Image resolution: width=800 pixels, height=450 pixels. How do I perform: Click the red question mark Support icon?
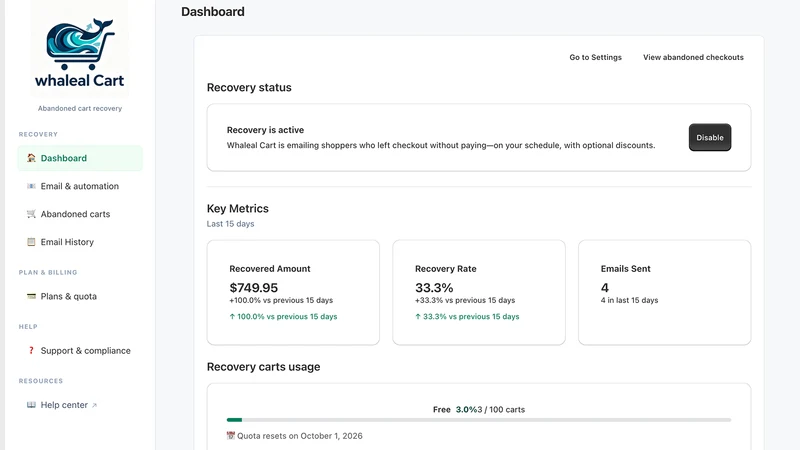pyautogui.click(x=31, y=351)
